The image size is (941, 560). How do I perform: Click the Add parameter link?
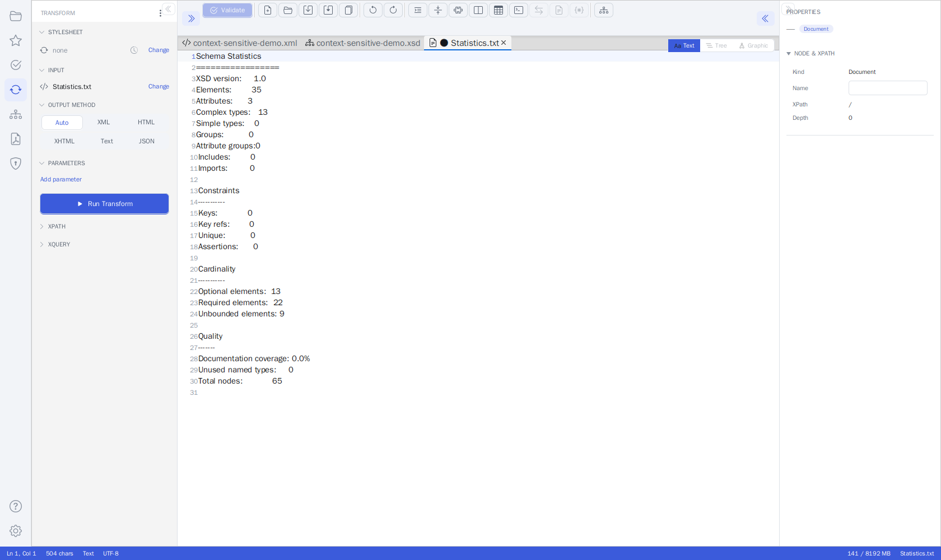coord(61,180)
